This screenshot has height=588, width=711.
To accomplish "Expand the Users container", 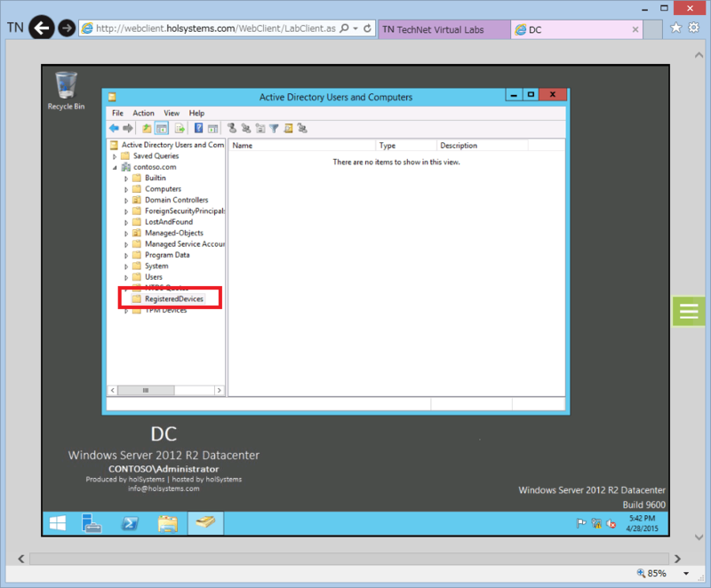I will pyautogui.click(x=126, y=277).
